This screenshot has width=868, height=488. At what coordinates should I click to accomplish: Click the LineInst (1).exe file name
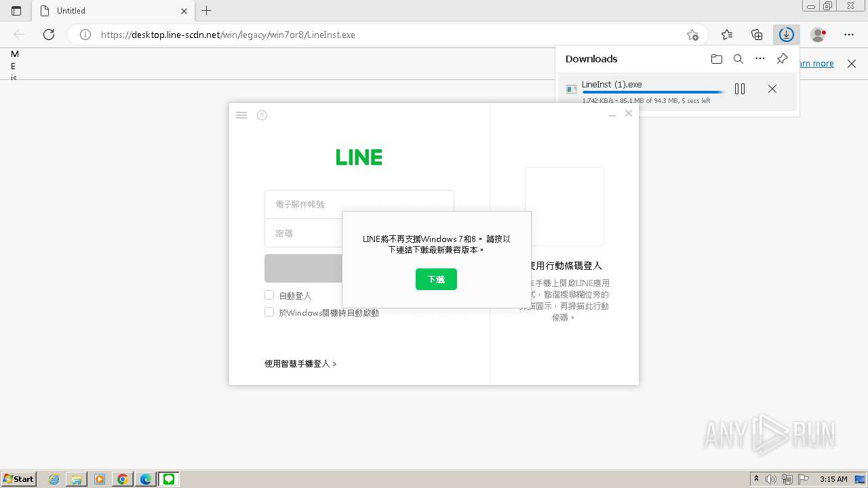(x=612, y=85)
